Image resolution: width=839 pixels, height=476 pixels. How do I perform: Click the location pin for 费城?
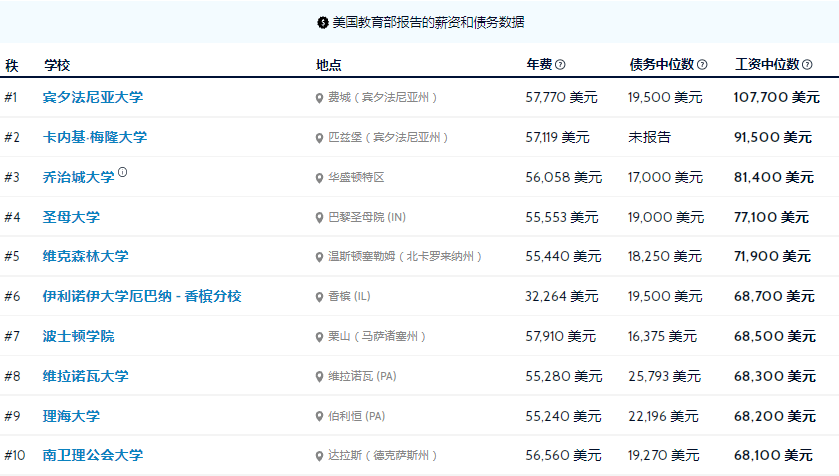pos(319,98)
